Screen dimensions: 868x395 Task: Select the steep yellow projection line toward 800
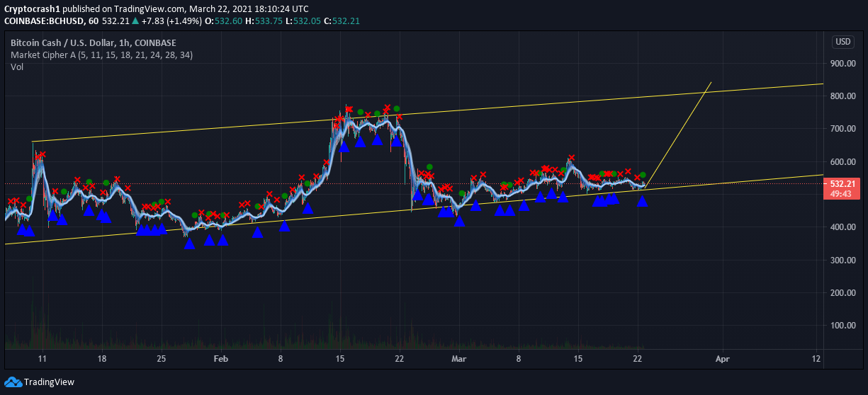pos(678,135)
